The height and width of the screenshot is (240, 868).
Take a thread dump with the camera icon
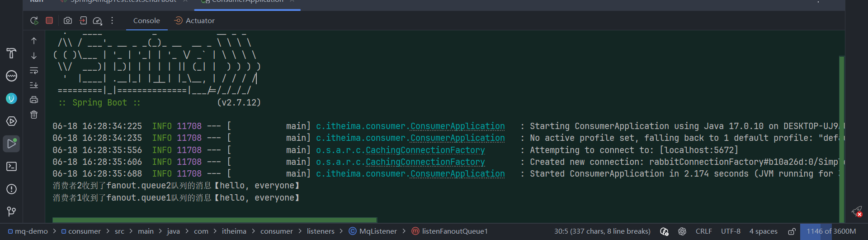pos(68,20)
